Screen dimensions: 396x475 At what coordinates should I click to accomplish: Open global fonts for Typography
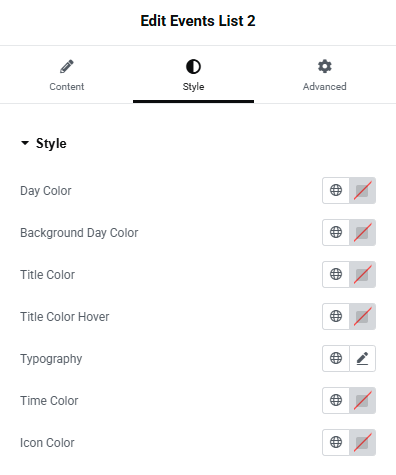pos(336,358)
